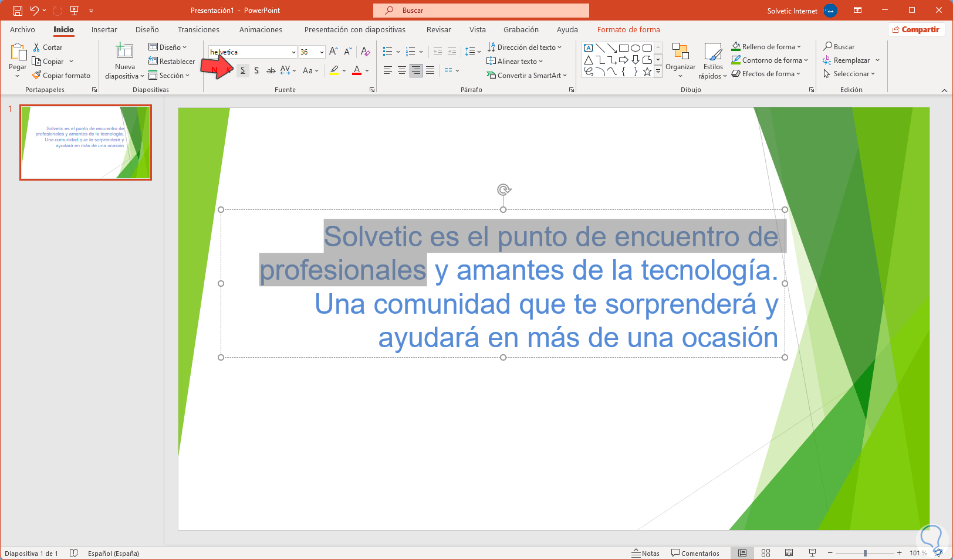Click the Buscar search box
Viewport: 953px width, 560px height.
click(481, 11)
